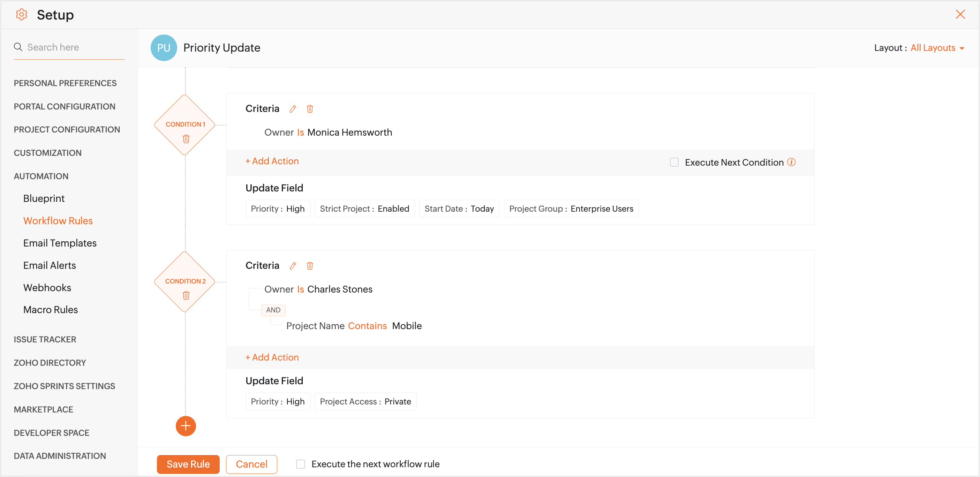
Task: Edit Condition 2 criteria with pencil icon
Action: pos(293,266)
